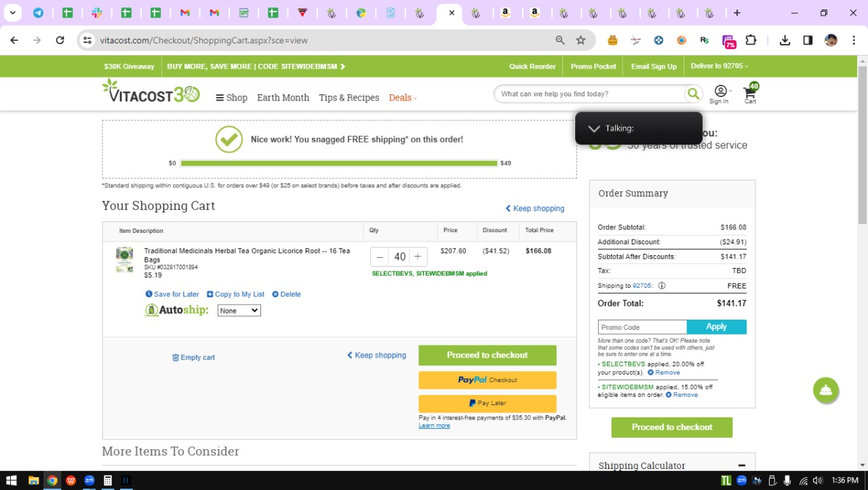The width and height of the screenshot is (868, 490).
Task: Click the Promo Code input field
Action: click(642, 327)
